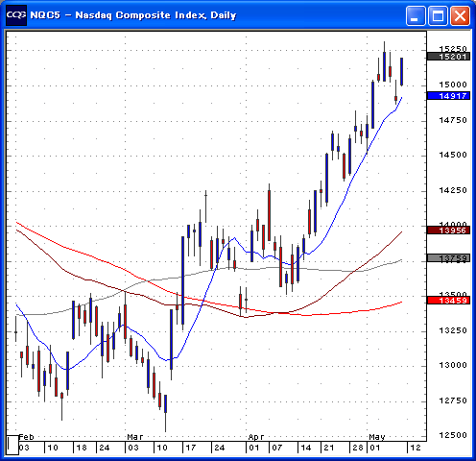Image resolution: width=476 pixels, height=461 pixels.
Task: Click date label 28 on time axis
Action: point(358,448)
